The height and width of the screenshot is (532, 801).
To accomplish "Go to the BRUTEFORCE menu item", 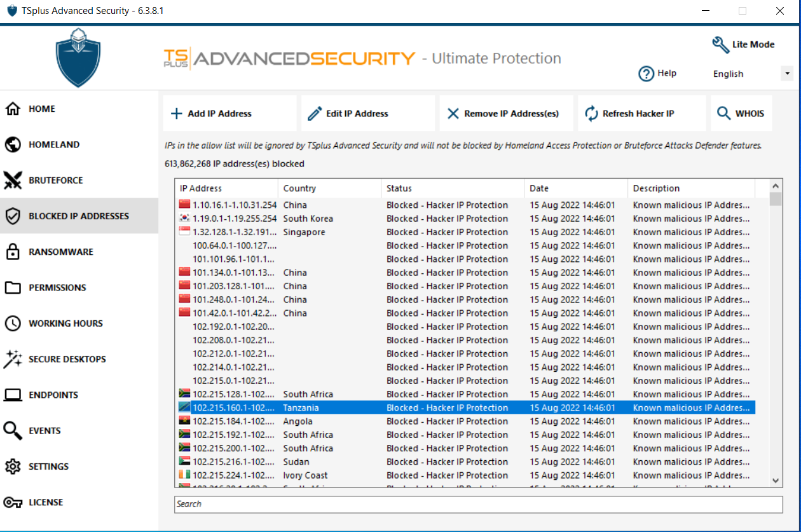I will pyautogui.click(x=56, y=181).
